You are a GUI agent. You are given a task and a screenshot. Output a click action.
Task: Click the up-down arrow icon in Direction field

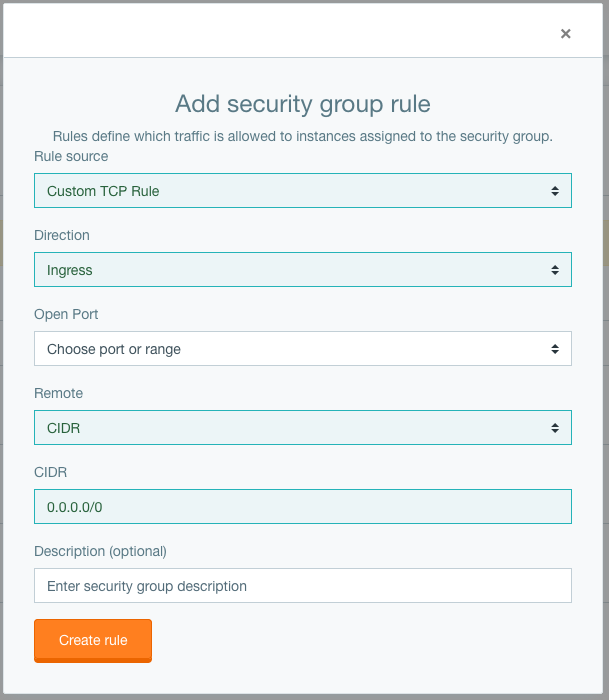(x=555, y=270)
